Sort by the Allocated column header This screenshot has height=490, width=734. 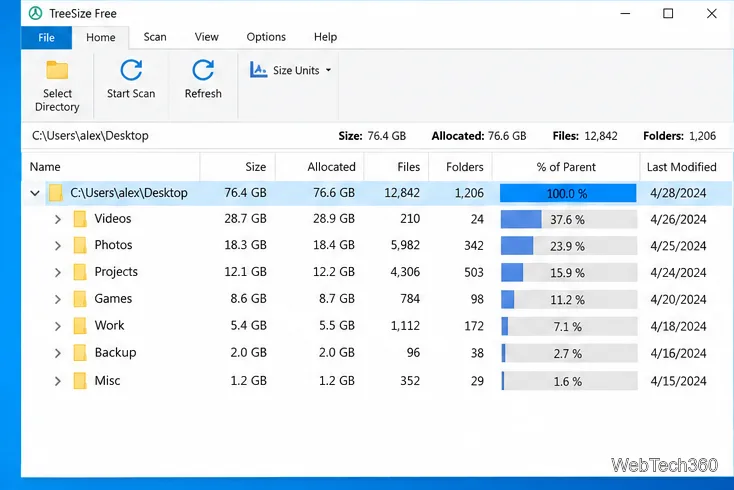coord(320,167)
